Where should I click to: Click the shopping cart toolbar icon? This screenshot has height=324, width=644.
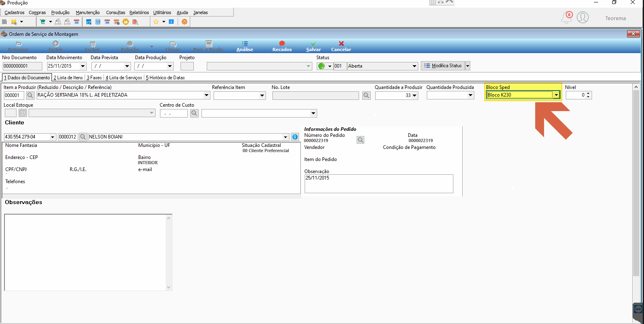pos(42,22)
